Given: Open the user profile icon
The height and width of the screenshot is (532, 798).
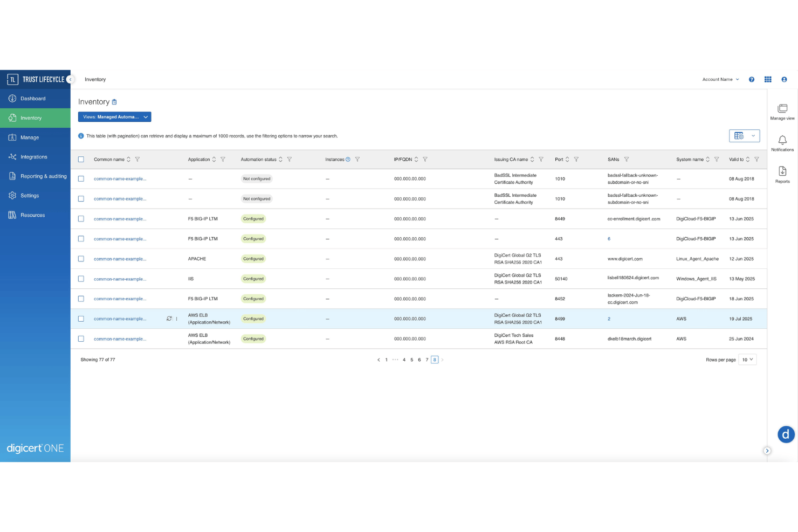Looking at the screenshot, I should point(784,79).
